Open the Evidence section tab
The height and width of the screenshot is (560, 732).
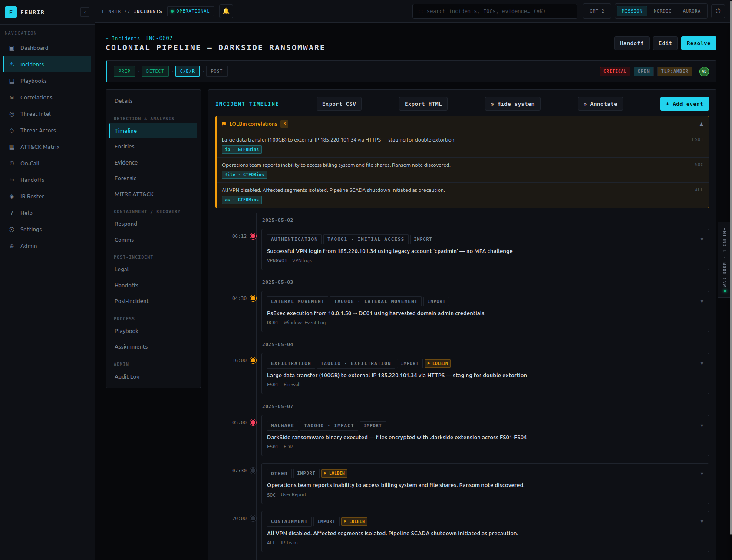click(153, 162)
